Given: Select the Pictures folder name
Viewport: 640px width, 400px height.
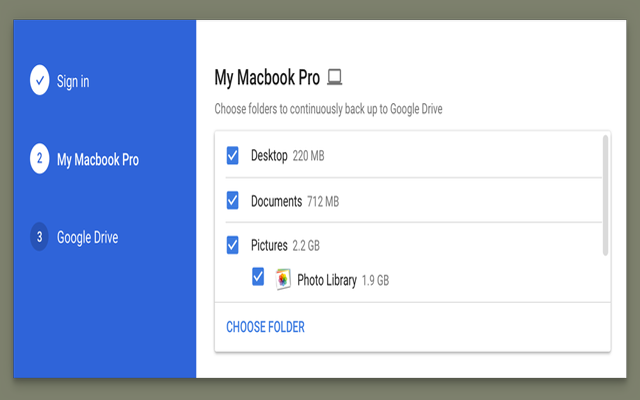Looking at the screenshot, I should pos(268,246).
